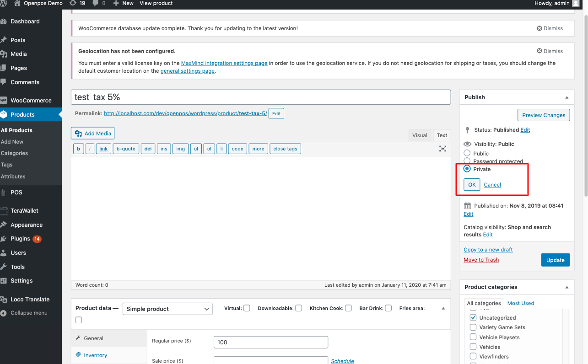The image size is (588, 364).
Task: Enable the Virtual checkbox
Action: 247,308
